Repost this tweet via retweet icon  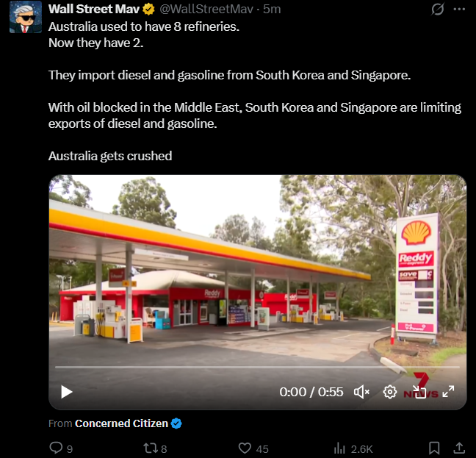pos(150,448)
